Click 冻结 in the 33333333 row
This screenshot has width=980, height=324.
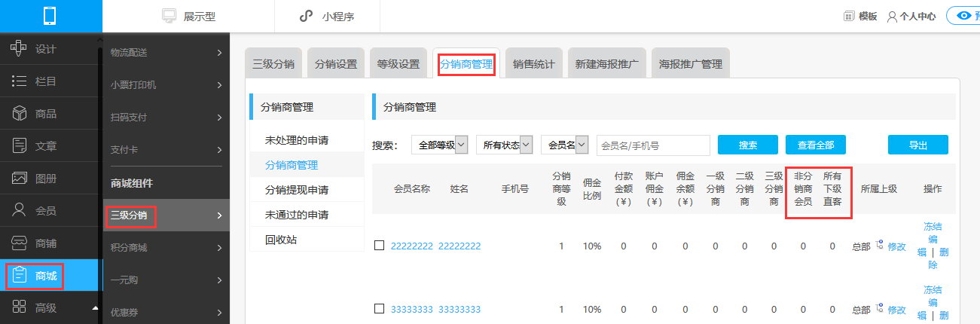[933, 289]
